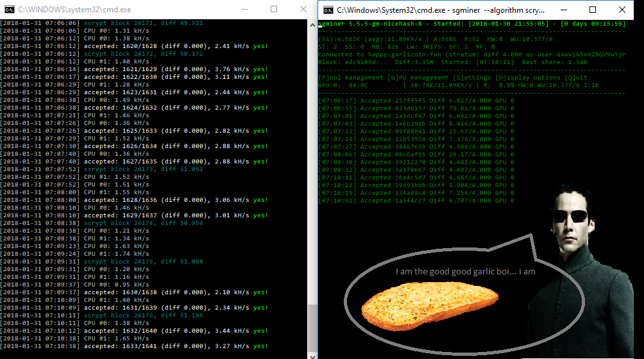The height and width of the screenshot is (359, 644).
Task: Click the 'Accepted 234ad9c4' share line
Action: click(416, 193)
